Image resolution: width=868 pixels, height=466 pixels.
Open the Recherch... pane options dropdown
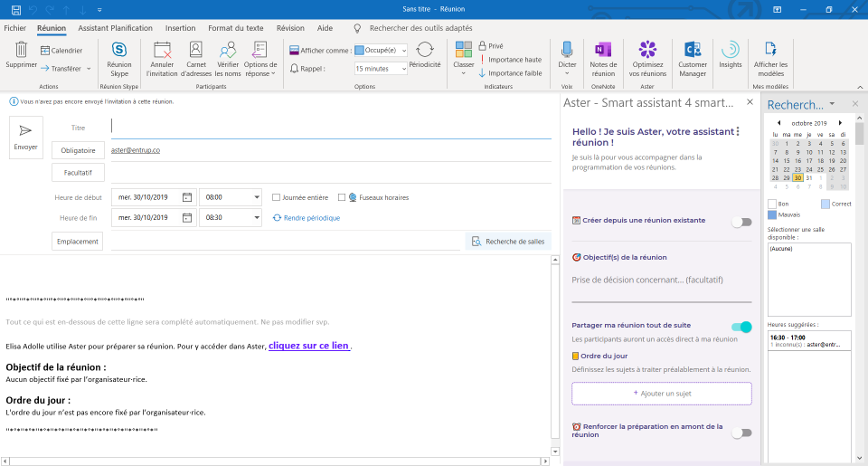click(832, 104)
